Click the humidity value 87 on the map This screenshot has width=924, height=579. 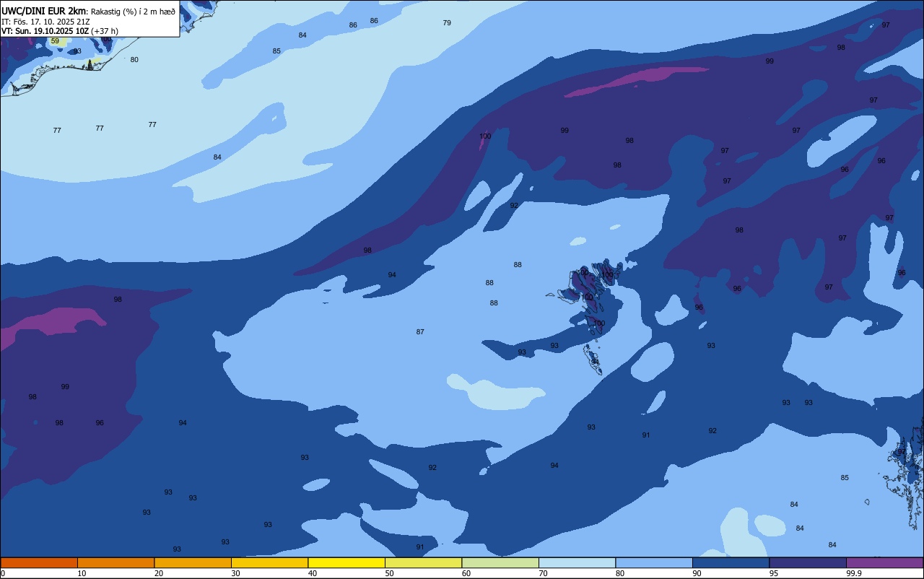point(420,332)
